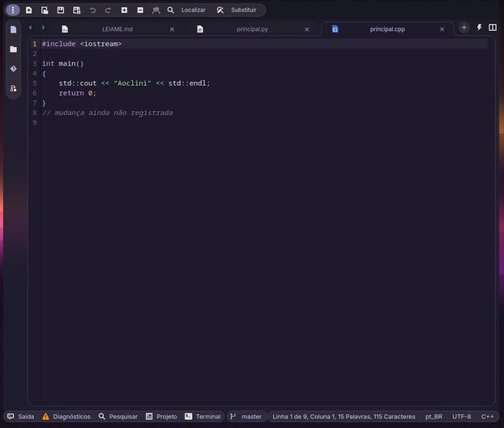This screenshot has height=428, width=504.
Task: Toggle the Diagnósticos panel
Action: pyautogui.click(x=66, y=417)
